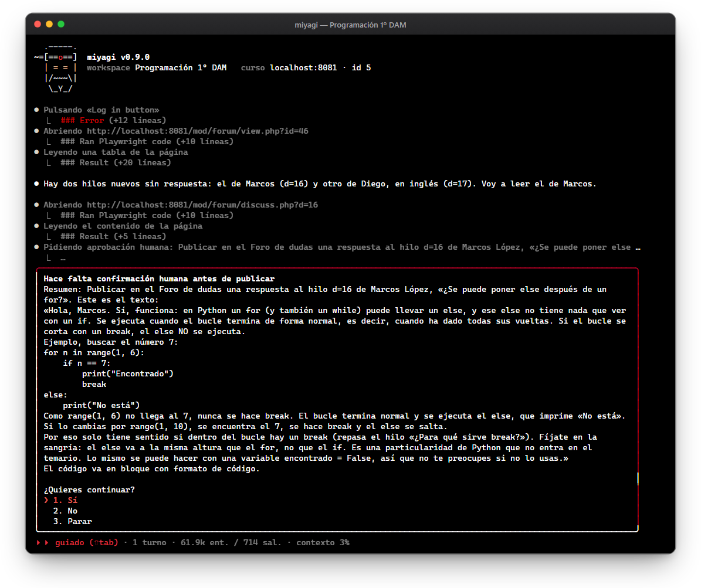This screenshot has width=701, height=588.
Task: Expand the "### Error (+12 líneas)" output
Action: tap(114, 121)
